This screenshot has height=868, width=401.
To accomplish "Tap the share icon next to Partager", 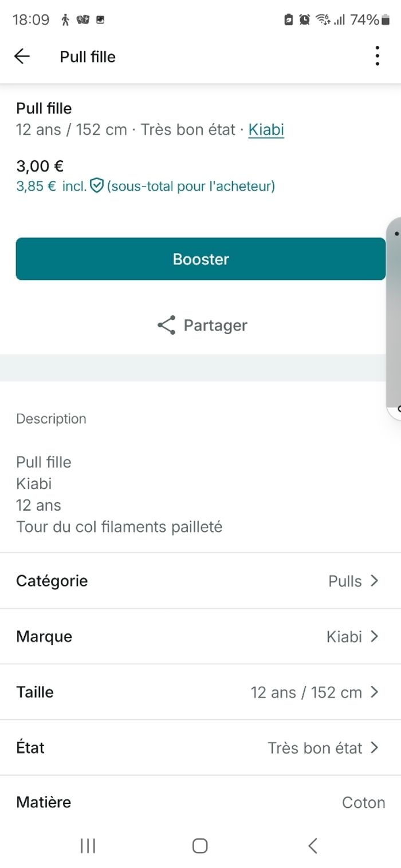I will (x=166, y=324).
